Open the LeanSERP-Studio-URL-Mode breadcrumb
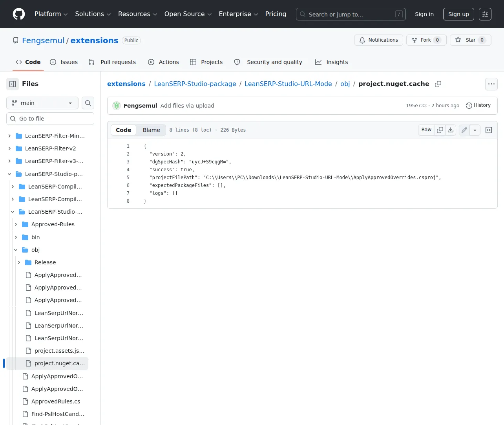Viewport: 504px width, 425px height. click(288, 84)
